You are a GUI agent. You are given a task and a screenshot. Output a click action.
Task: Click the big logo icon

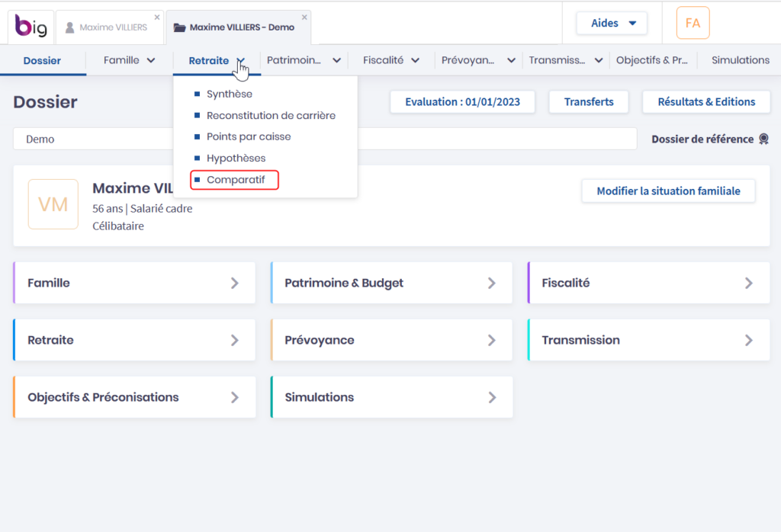pyautogui.click(x=31, y=27)
